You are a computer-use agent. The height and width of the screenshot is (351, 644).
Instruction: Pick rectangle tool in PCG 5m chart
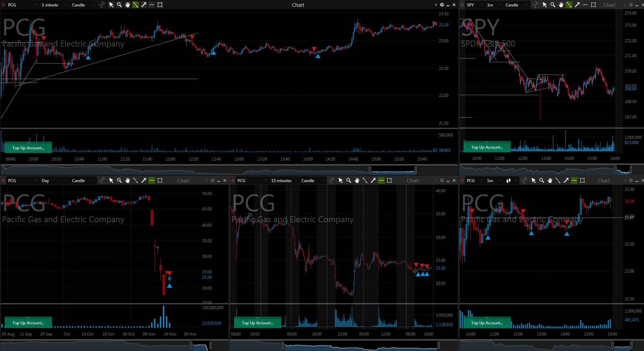click(x=582, y=180)
